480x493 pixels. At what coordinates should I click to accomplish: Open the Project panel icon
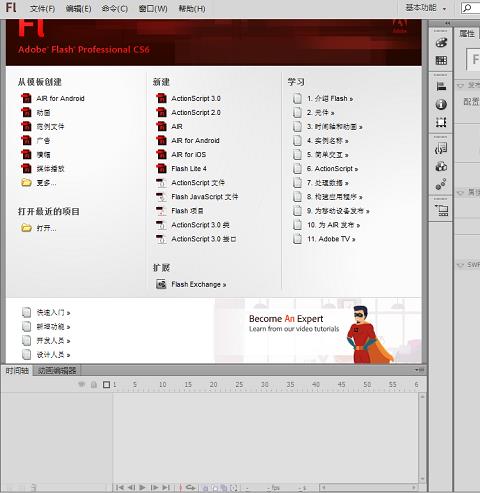click(x=442, y=210)
